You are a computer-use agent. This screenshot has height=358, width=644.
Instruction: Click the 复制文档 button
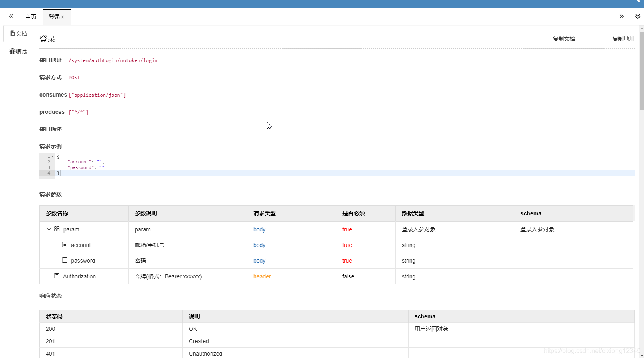pos(564,39)
